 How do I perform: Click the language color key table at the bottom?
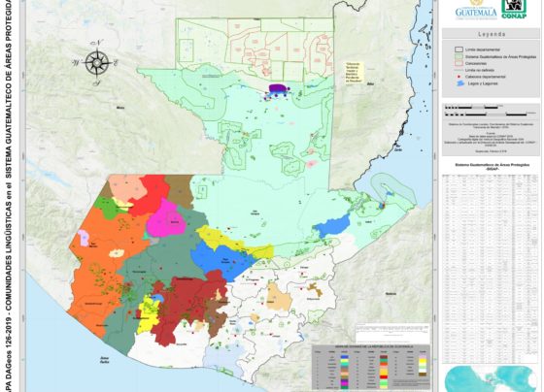coord(371,367)
